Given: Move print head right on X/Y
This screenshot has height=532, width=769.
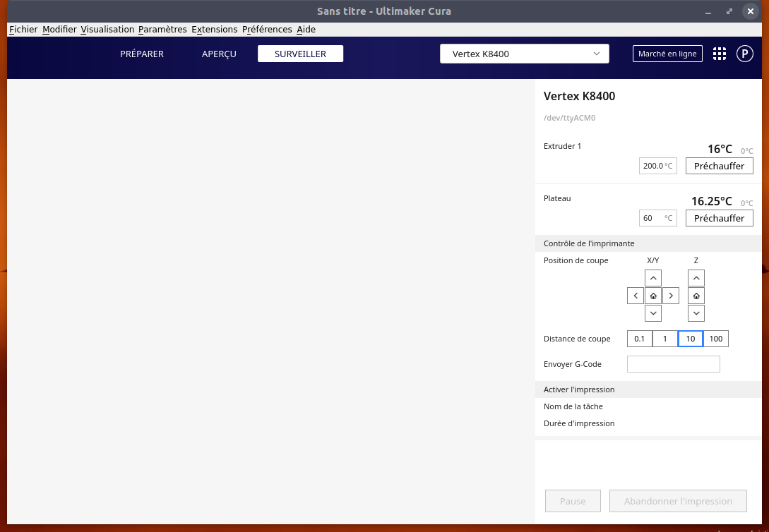Looking at the screenshot, I should tap(670, 296).
